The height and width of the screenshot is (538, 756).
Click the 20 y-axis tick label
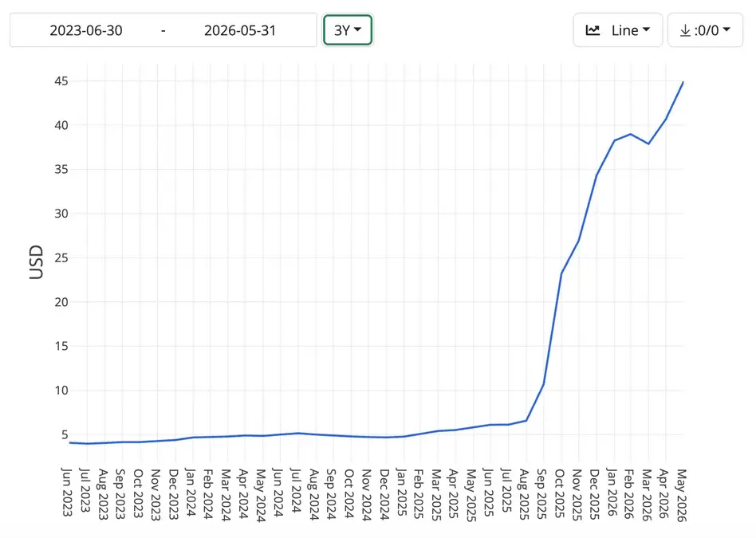point(61,302)
